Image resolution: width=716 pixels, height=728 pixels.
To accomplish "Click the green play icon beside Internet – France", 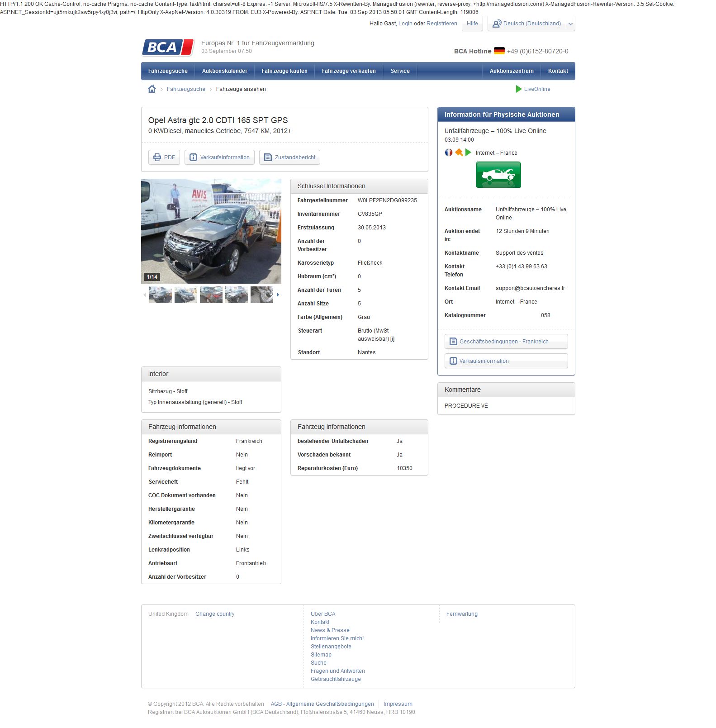I will click(468, 152).
